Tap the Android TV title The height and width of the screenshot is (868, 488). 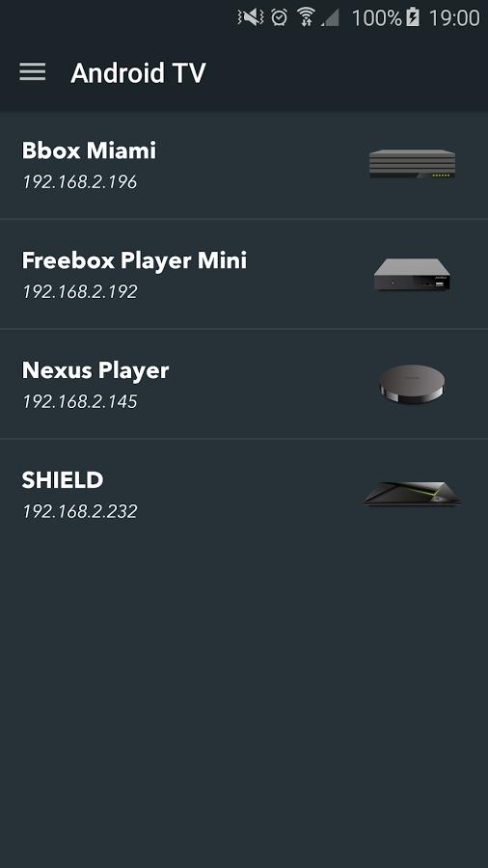(138, 72)
